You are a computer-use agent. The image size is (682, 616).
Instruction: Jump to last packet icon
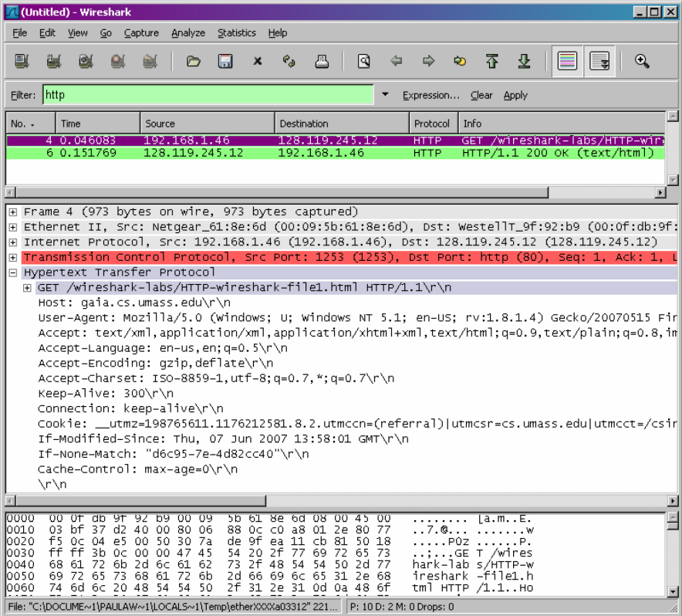pos(524,61)
